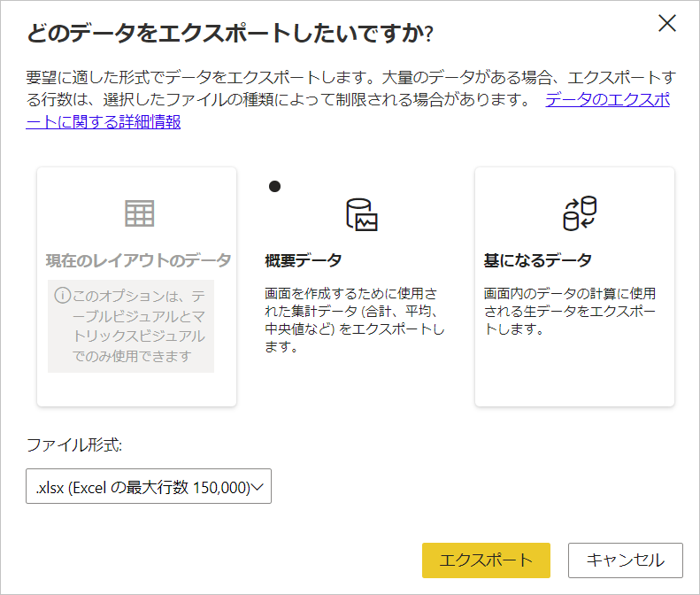Click the 概要データ database chart icon
Screen dimensions: 700x595
tap(361, 214)
